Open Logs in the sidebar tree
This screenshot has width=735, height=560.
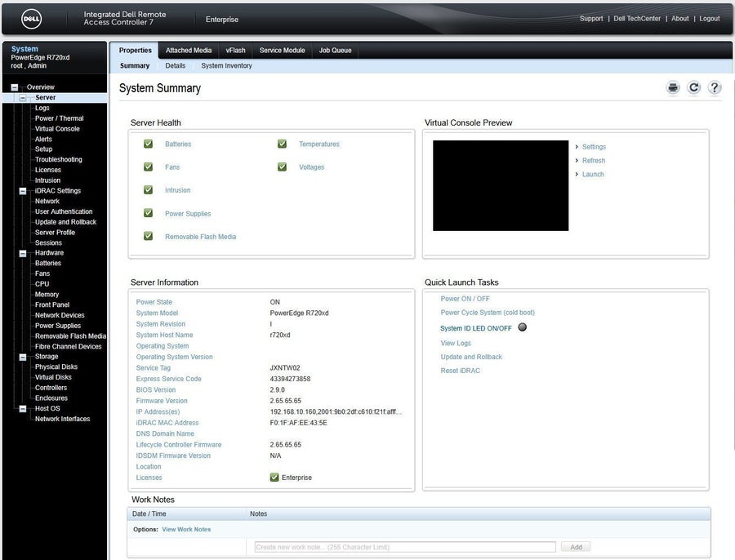[x=42, y=108]
